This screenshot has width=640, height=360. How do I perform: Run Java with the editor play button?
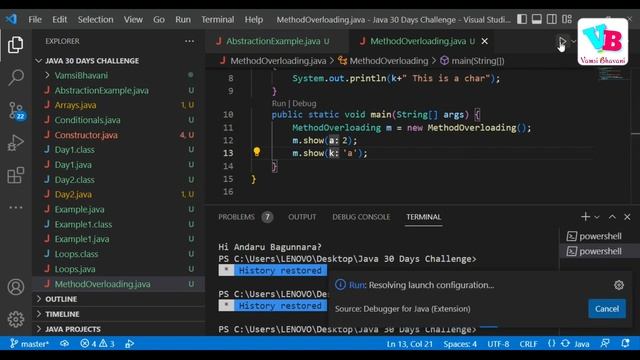pyautogui.click(x=562, y=41)
